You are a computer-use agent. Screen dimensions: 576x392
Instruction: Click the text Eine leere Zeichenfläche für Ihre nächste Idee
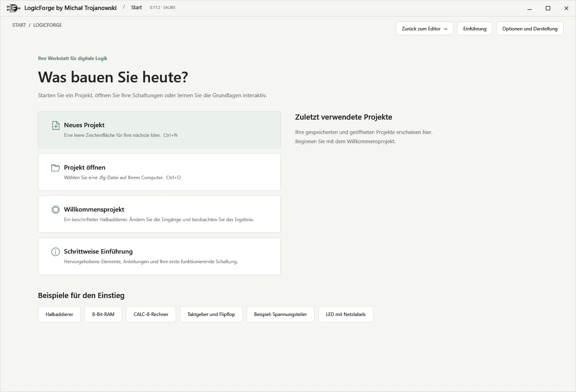(112, 135)
